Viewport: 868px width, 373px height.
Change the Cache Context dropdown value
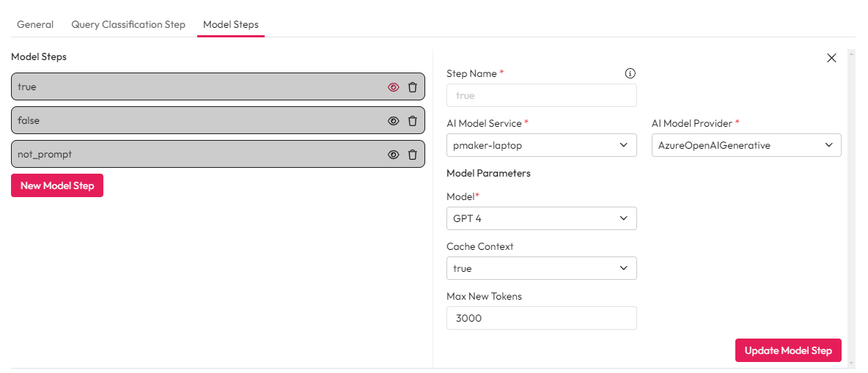click(541, 268)
